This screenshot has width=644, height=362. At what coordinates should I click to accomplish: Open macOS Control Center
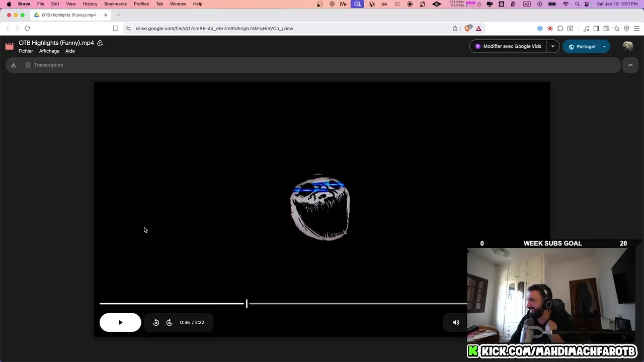587,4
